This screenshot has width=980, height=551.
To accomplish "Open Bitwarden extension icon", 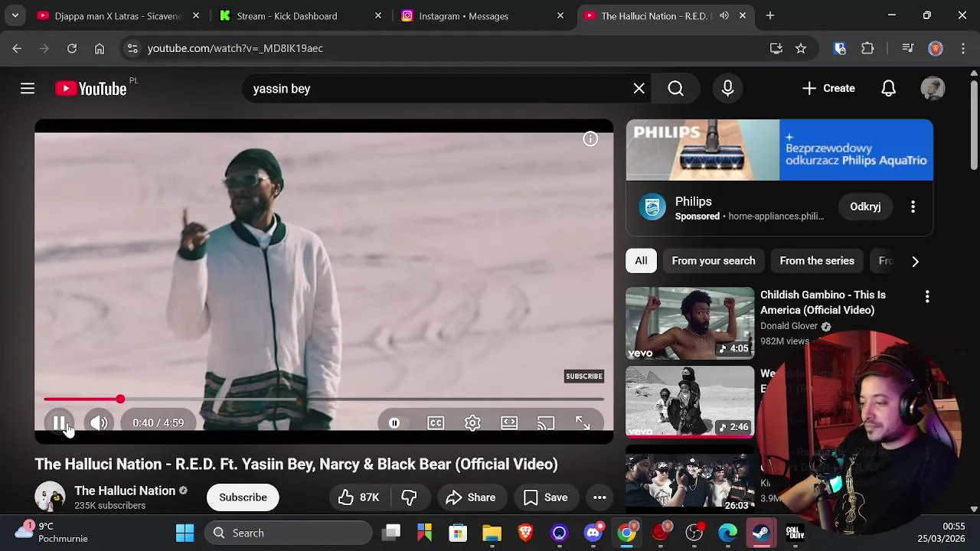I will pos(840,48).
